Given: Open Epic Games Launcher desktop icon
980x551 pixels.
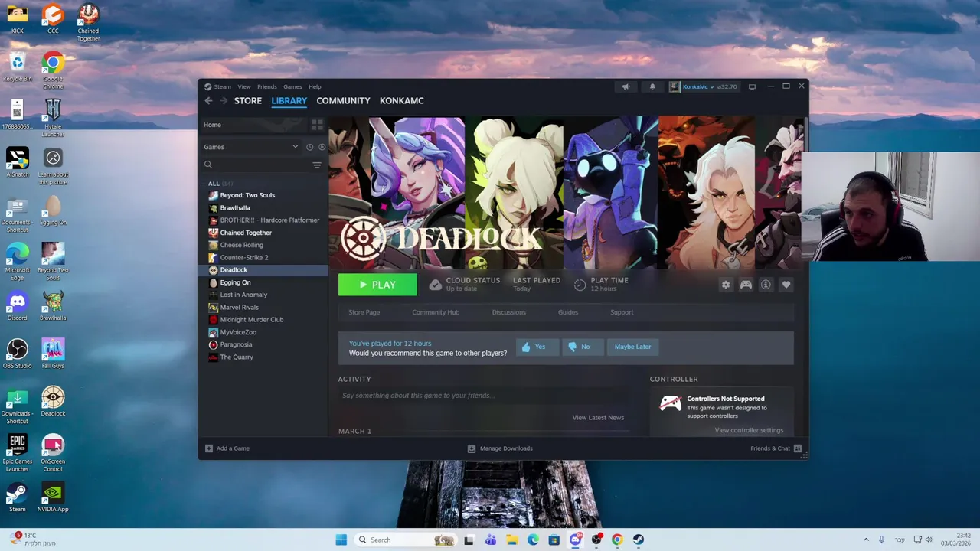Looking at the screenshot, I should (x=17, y=453).
